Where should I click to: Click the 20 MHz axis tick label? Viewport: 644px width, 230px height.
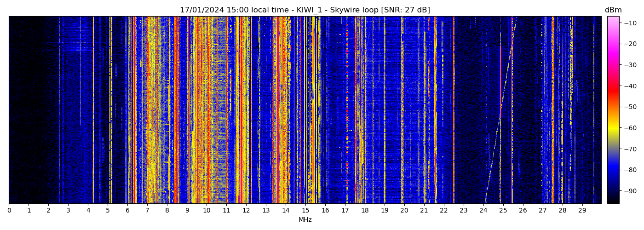click(404, 211)
